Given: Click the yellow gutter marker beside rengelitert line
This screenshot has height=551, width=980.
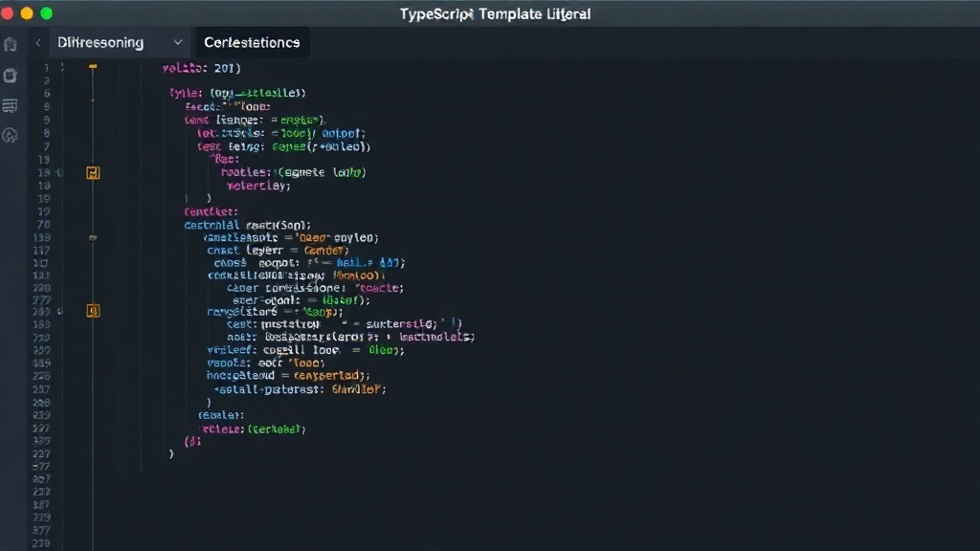Looking at the screenshot, I should [93, 311].
